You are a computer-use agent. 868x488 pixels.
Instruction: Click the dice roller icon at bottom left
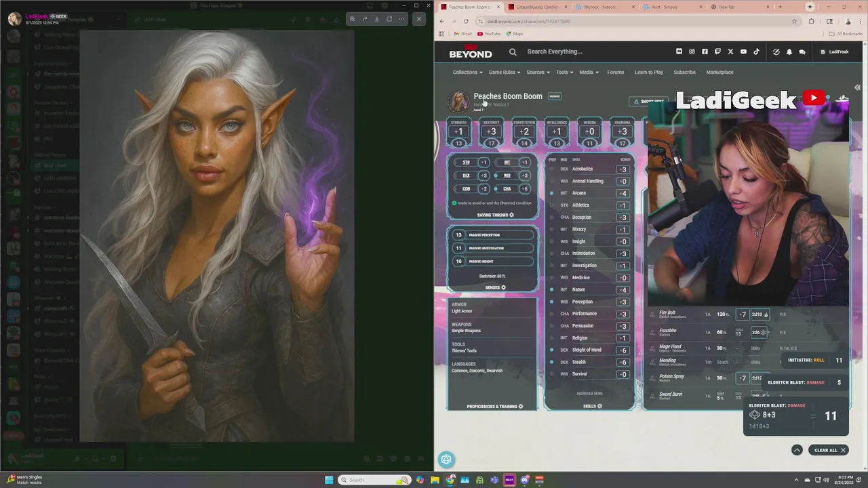(446, 460)
